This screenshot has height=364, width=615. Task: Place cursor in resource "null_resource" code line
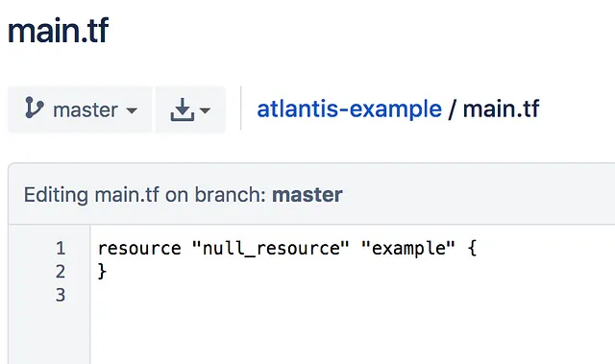(x=287, y=249)
